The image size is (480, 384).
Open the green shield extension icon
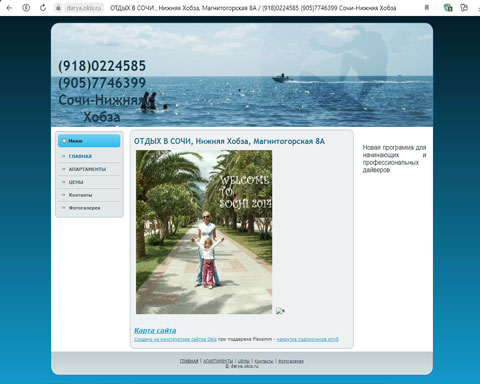tap(448, 8)
